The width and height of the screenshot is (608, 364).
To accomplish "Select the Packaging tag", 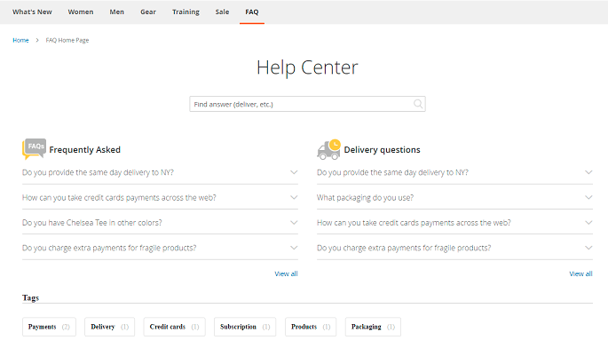I will point(373,327).
